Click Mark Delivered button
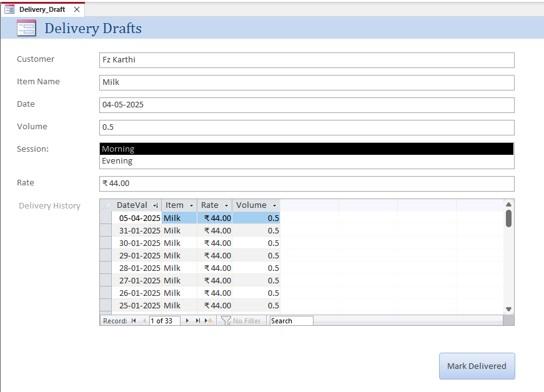 (477, 366)
